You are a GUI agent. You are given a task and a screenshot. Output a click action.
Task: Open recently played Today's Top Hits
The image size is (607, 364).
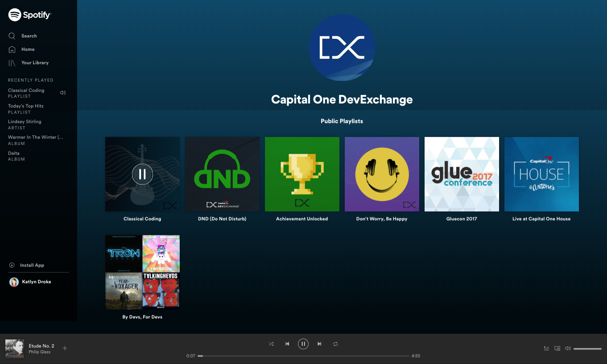click(26, 109)
